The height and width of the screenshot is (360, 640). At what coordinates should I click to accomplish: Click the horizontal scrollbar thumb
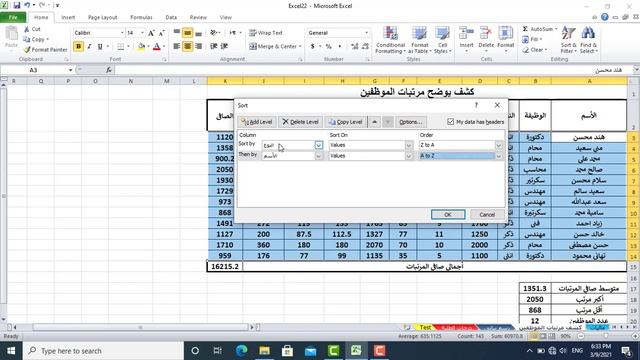(140, 327)
